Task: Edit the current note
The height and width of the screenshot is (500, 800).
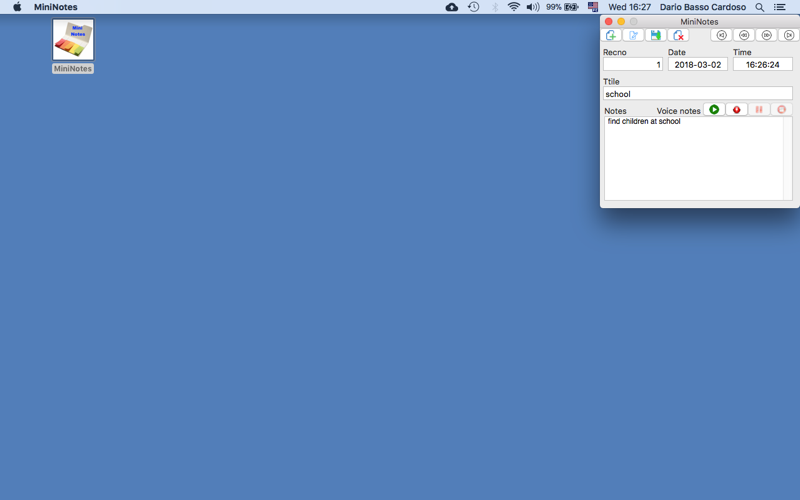Action: [x=633, y=35]
